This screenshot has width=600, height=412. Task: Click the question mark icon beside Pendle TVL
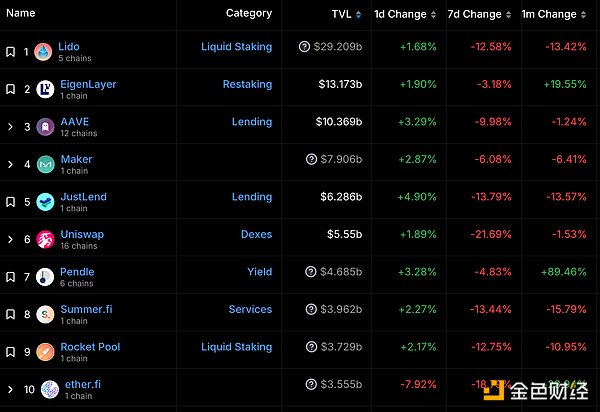click(x=304, y=272)
